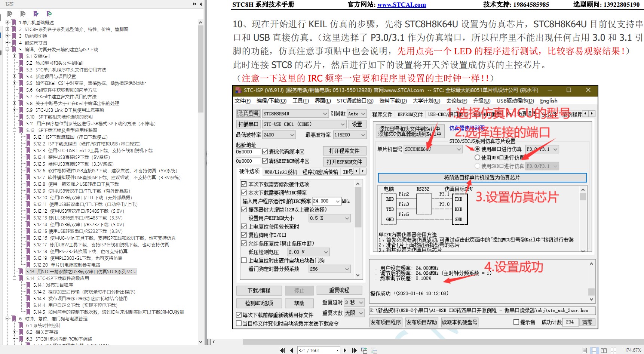Click '检测MCU选项' button in STC-ISP screenshot
The height and width of the screenshot is (354, 644).
259,303
